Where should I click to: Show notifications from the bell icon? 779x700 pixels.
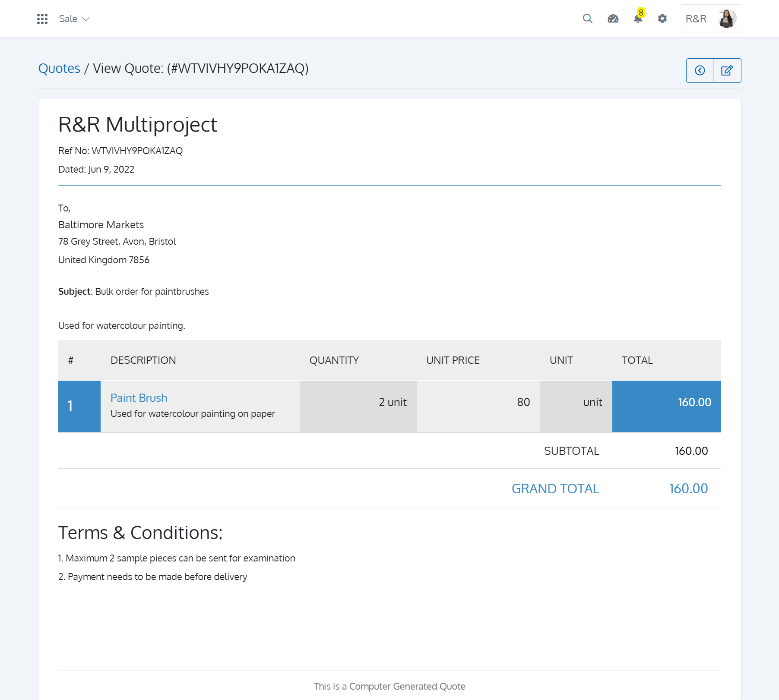coord(638,19)
